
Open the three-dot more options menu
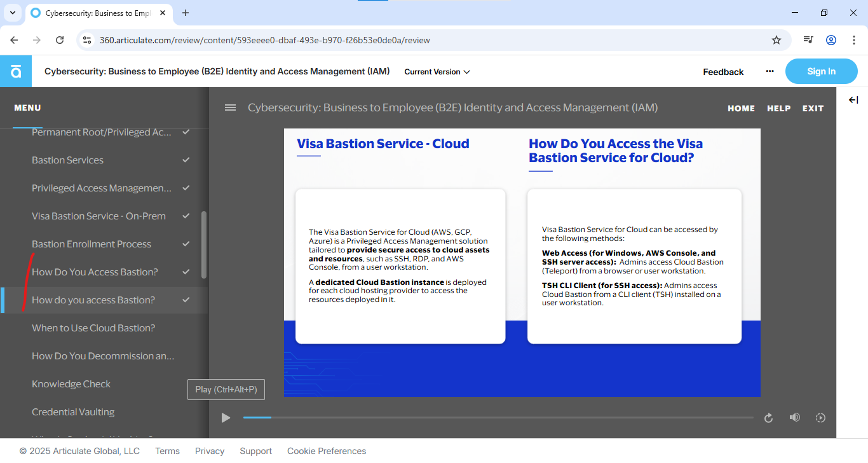(770, 71)
